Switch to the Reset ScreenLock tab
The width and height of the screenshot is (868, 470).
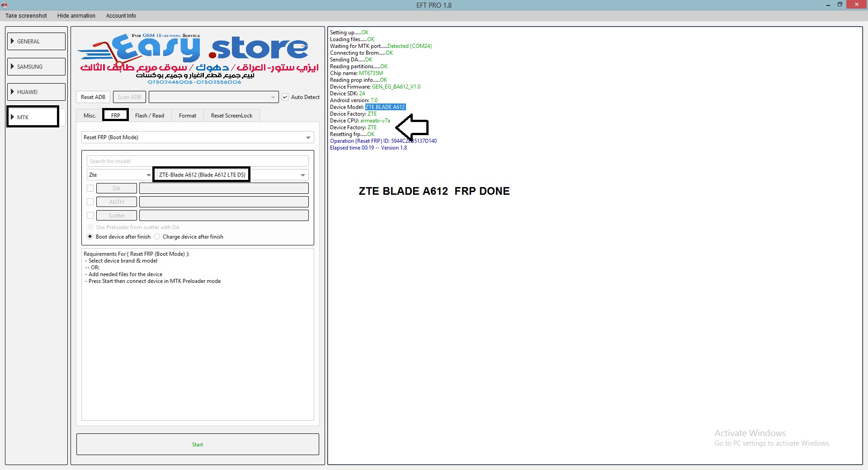click(x=231, y=116)
